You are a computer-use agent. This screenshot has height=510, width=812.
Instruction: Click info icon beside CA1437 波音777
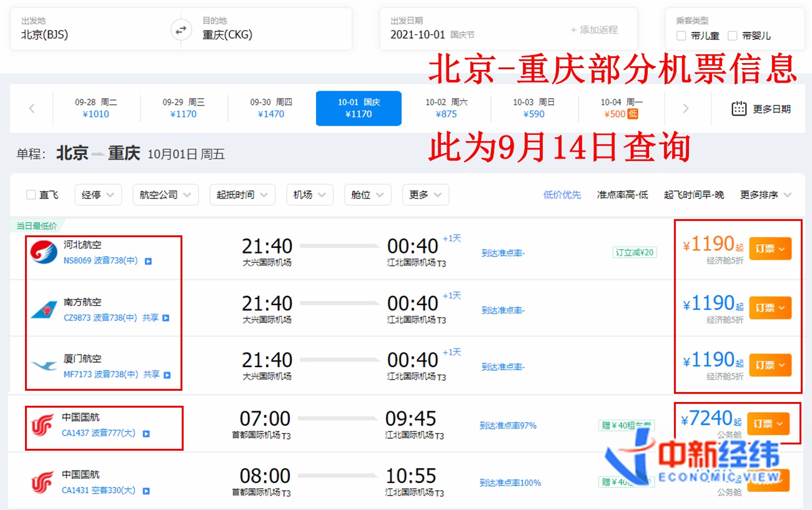click(x=146, y=434)
